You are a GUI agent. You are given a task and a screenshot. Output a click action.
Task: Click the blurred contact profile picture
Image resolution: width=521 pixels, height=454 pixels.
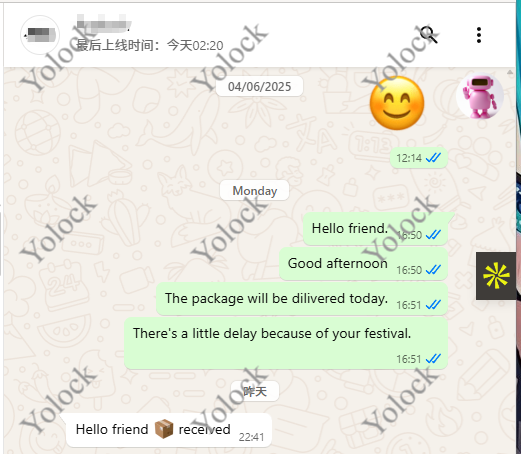point(40,35)
